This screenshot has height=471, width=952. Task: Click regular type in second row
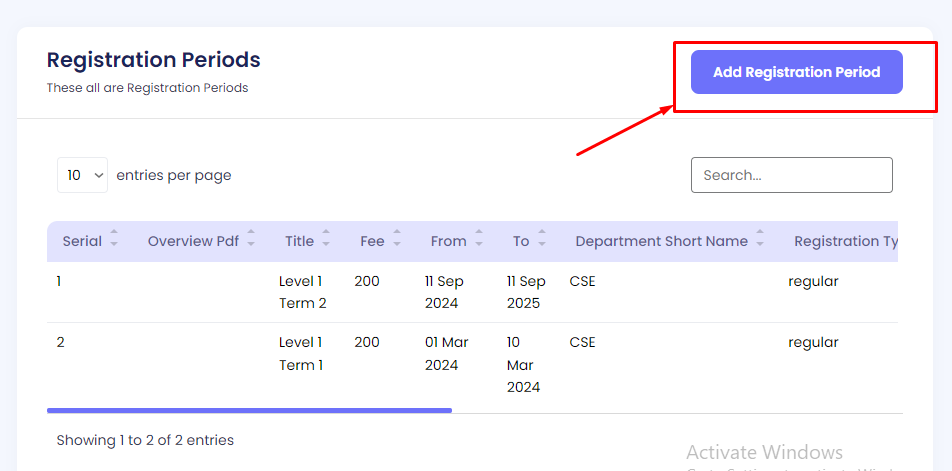[x=813, y=342]
